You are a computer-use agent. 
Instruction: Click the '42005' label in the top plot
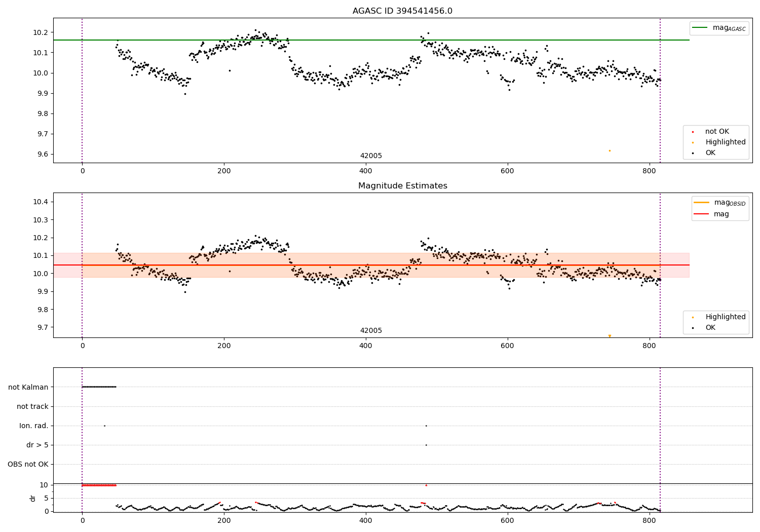pos(371,156)
